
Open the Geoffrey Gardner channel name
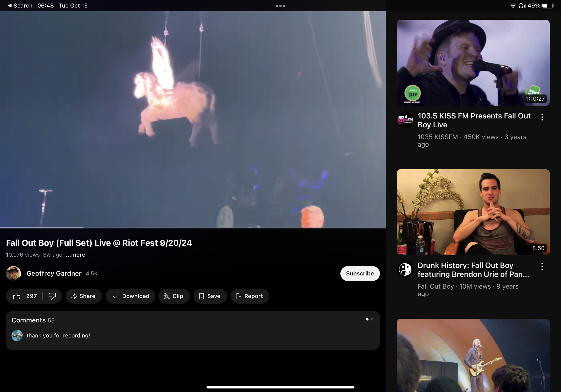click(54, 273)
